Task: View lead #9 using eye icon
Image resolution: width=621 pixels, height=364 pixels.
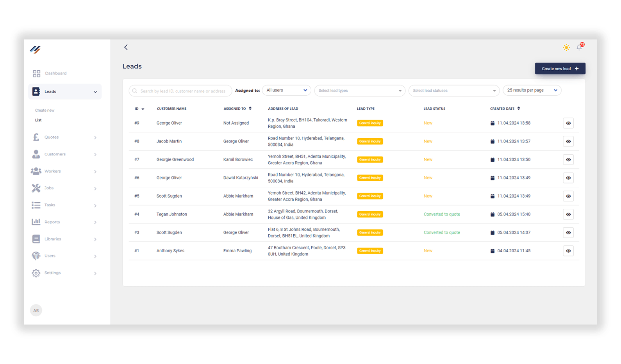Action: (x=568, y=123)
